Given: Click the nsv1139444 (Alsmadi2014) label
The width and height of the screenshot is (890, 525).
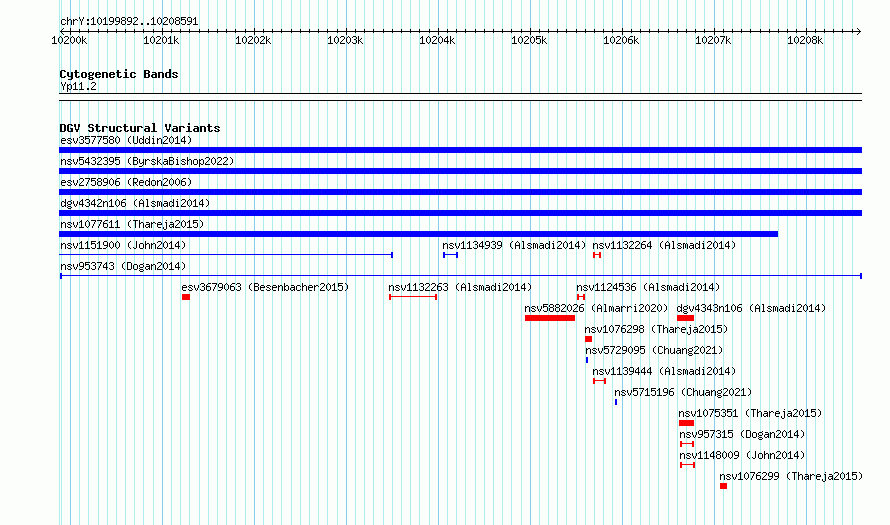Looking at the screenshot, I should (x=664, y=371).
